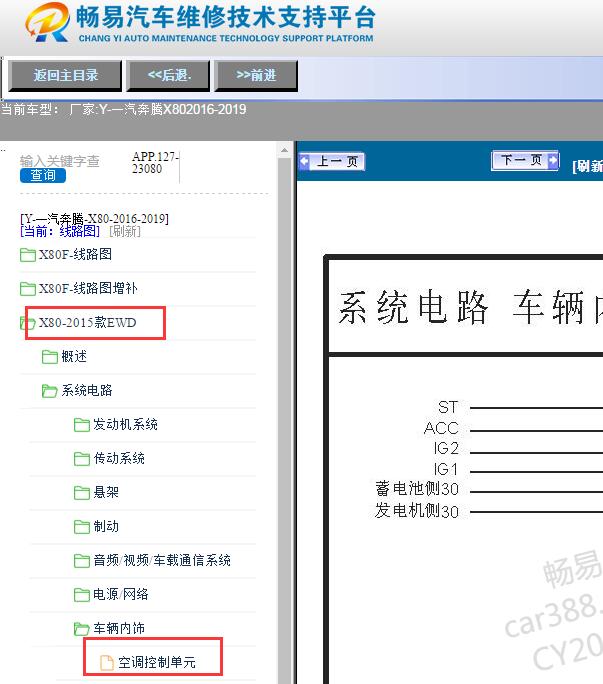Click the right arrow icon on 下一页
The height and width of the screenshot is (684, 603).
coord(552,160)
